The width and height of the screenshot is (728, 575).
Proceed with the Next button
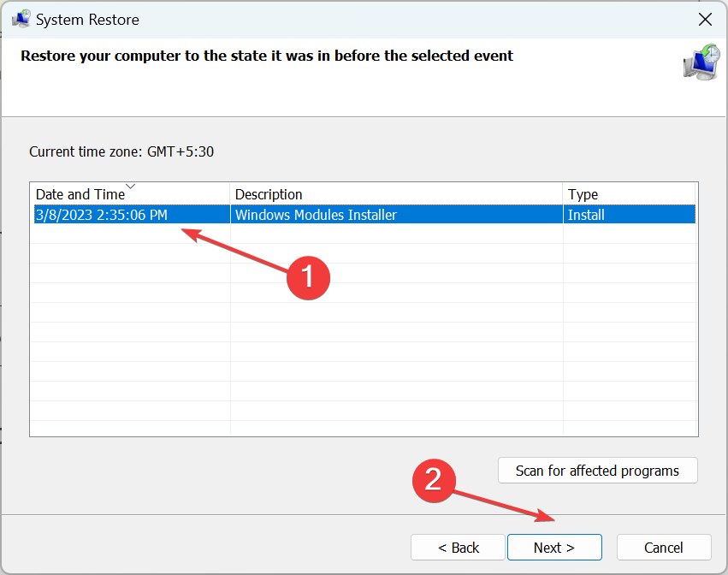pos(554,547)
